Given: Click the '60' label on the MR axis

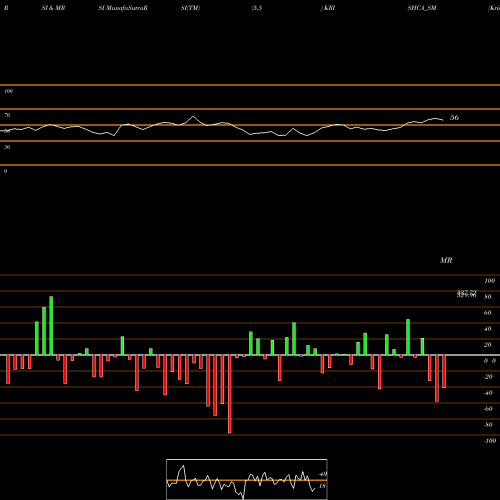Looking at the screenshot, I should [x=487, y=313].
